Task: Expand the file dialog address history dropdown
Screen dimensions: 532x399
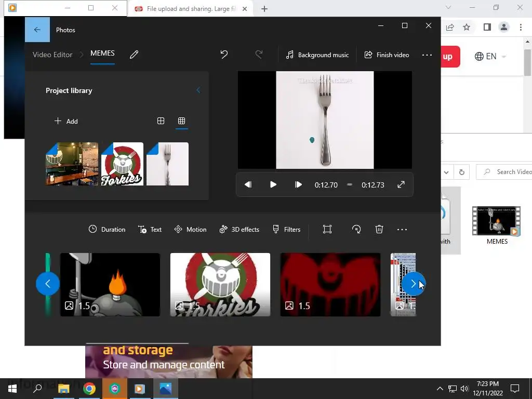Action: [x=446, y=172]
